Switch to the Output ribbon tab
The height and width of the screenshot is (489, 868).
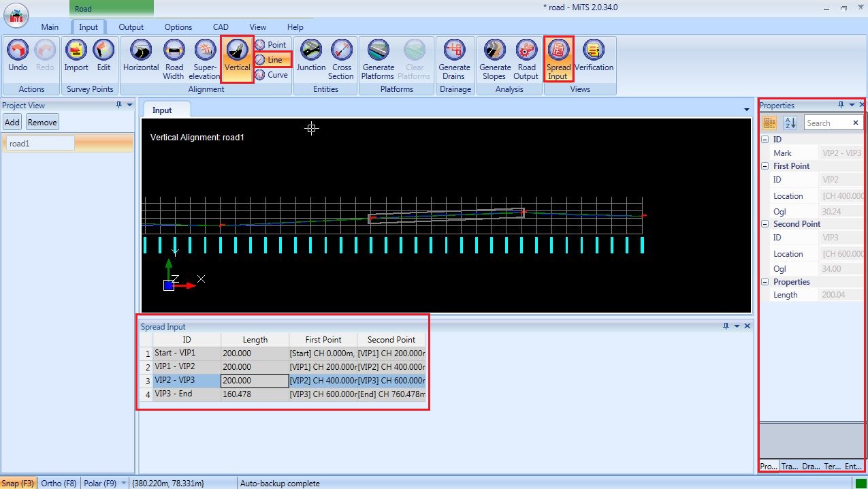[x=131, y=27]
